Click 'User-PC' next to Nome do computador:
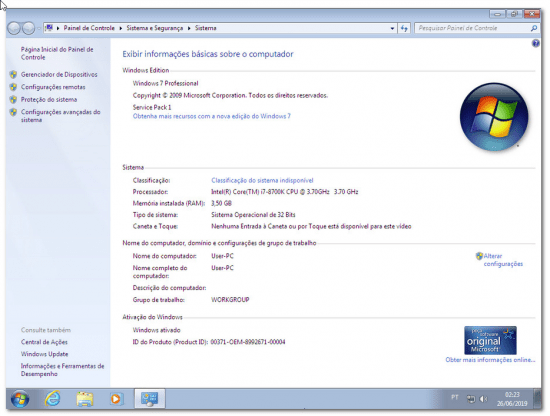 click(x=222, y=256)
